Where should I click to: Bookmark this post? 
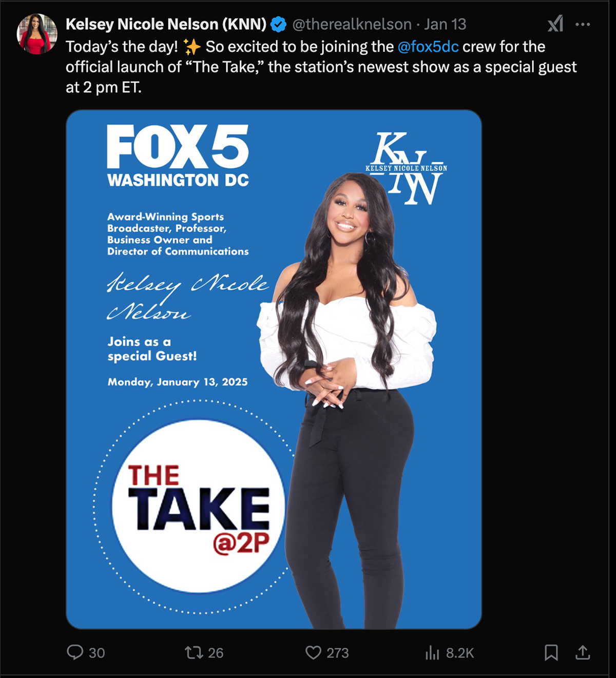pyautogui.click(x=551, y=652)
